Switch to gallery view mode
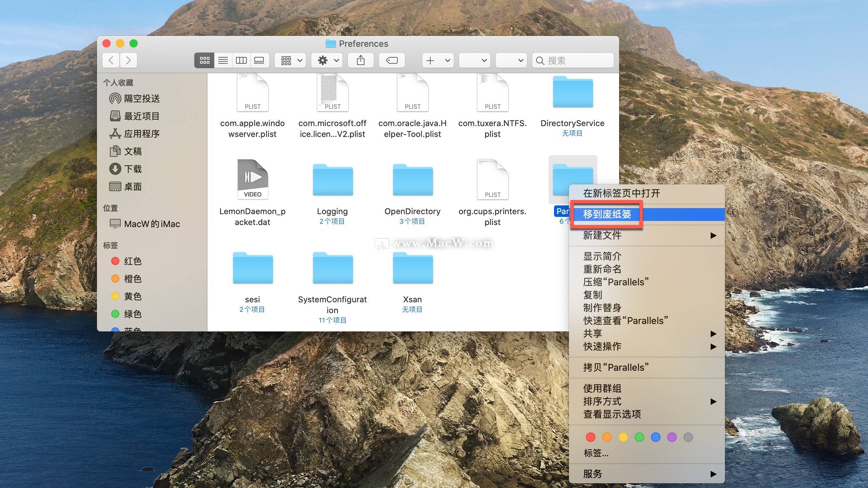This screenshot has width=868, height=488. pos(259,60)
